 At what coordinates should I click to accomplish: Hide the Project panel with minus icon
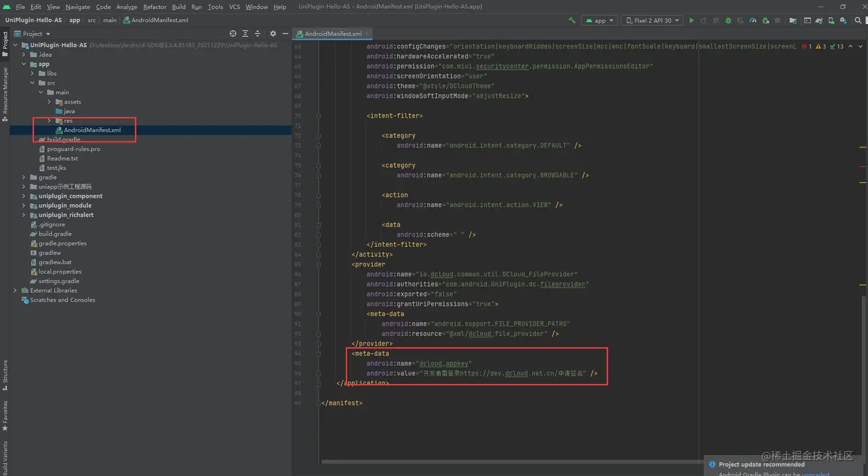(285, 34)
